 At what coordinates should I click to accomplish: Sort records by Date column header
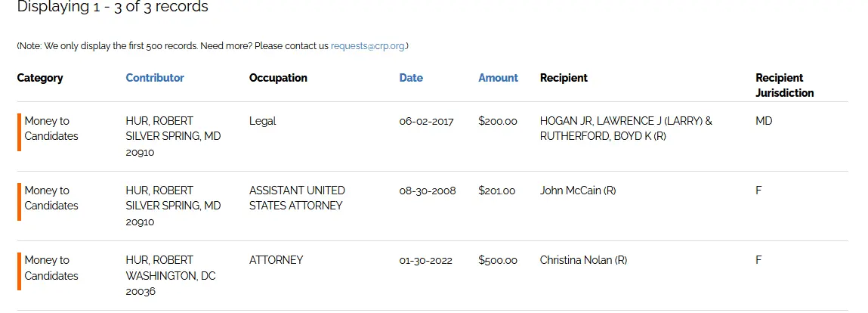tap(411, 78)
